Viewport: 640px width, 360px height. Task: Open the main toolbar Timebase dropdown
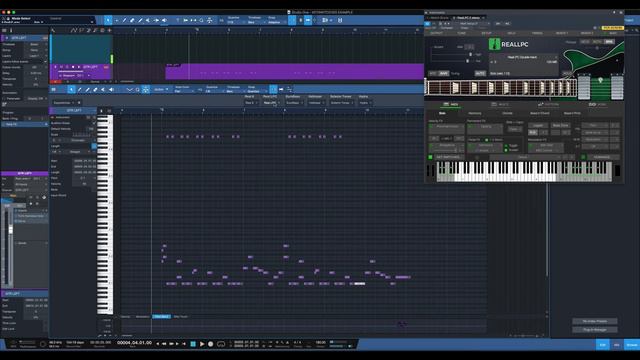pos(255,22)
